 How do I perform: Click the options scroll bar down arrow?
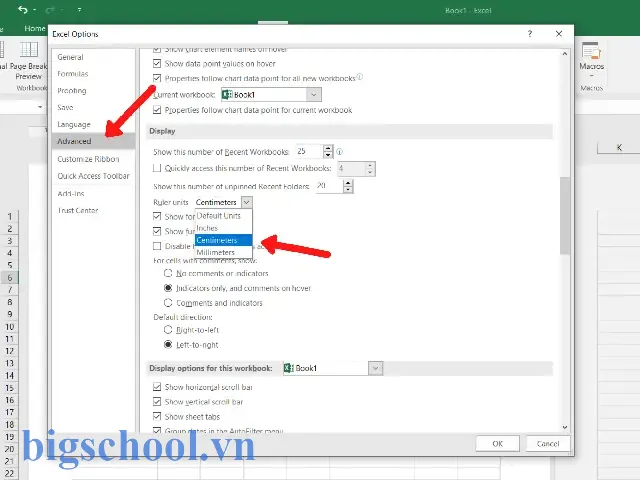point(565,427)
